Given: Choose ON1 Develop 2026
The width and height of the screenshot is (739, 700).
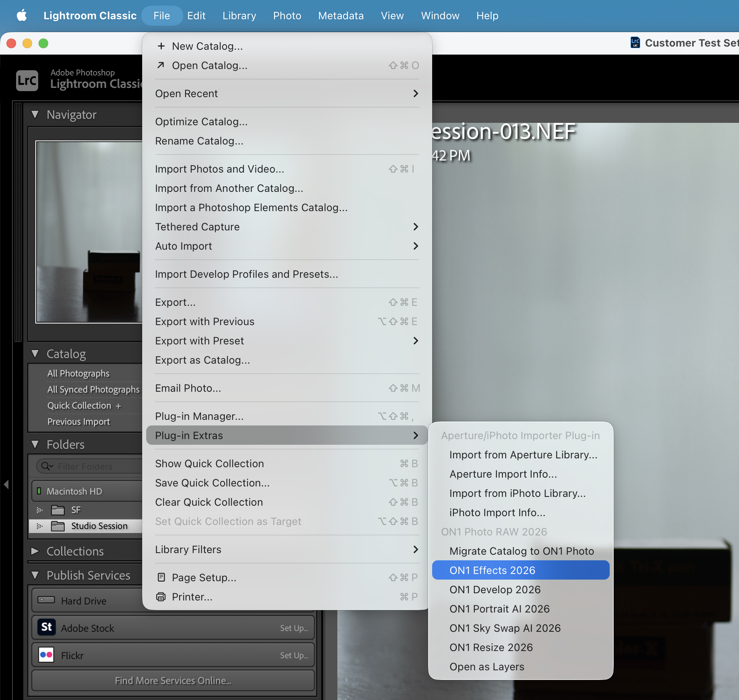Looking at the screenshot, I should point(521,589).
